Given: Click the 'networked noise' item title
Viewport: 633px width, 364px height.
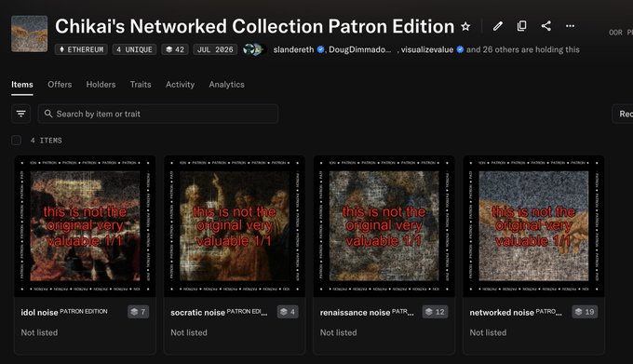Looking at the screenshot, I should (x=502, y=313).
